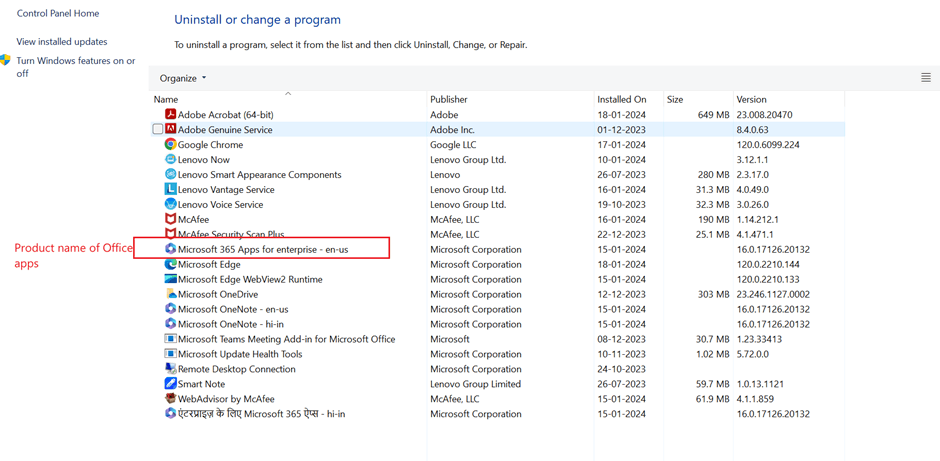This screenshot has height=461, width=940.
Task: Open Turn Windows features on or off
Action: click(x=76, y=67)
